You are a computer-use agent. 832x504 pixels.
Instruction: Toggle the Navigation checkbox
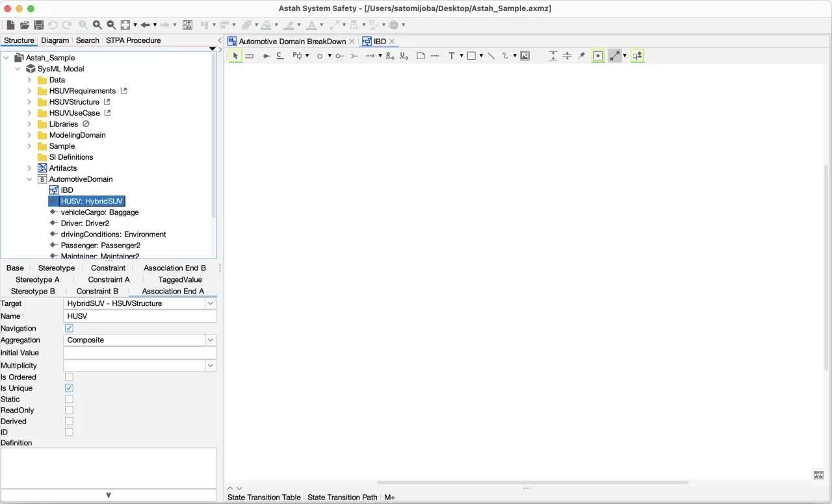[69, 329]
